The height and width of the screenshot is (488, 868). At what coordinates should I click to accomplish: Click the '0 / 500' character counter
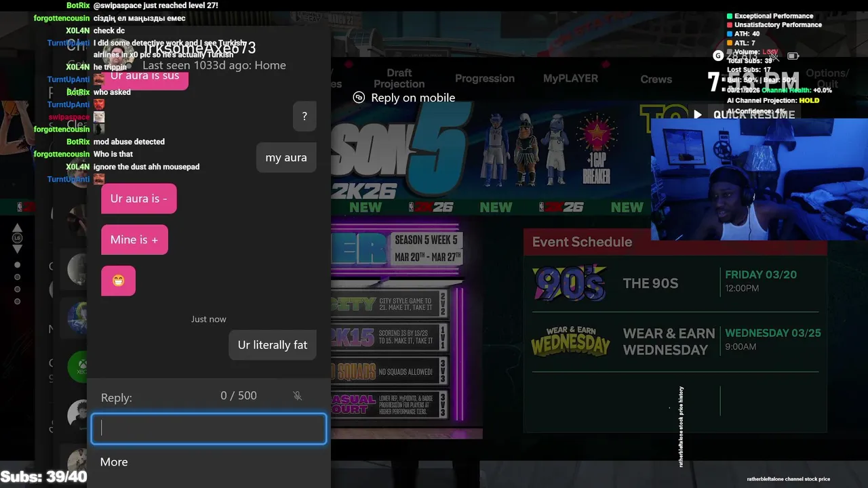click(x=239, y=396)
